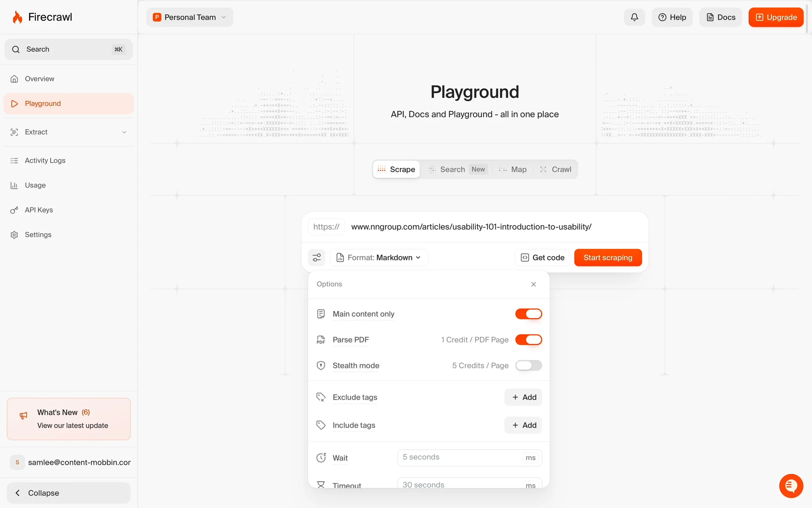Click the What's New megaphone icon

click(x=24, y=416)
